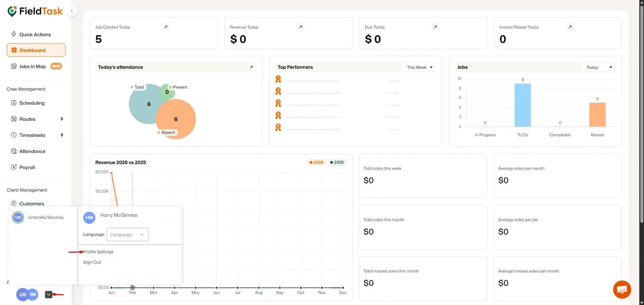Click the orange 2026 legend swatch
The width and height of the screenshot is (644, 305).
(x=310, y=162)
